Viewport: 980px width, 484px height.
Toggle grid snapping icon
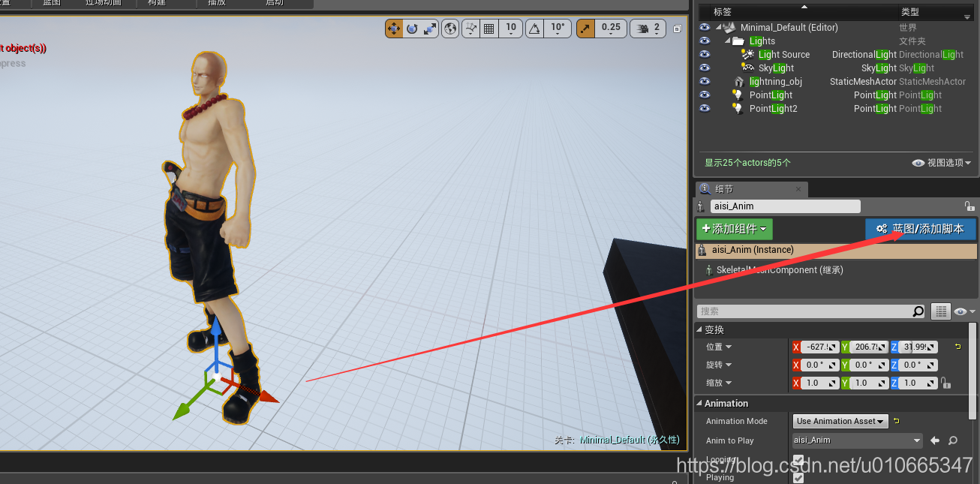pyautogui.click(x=489, y=29)
